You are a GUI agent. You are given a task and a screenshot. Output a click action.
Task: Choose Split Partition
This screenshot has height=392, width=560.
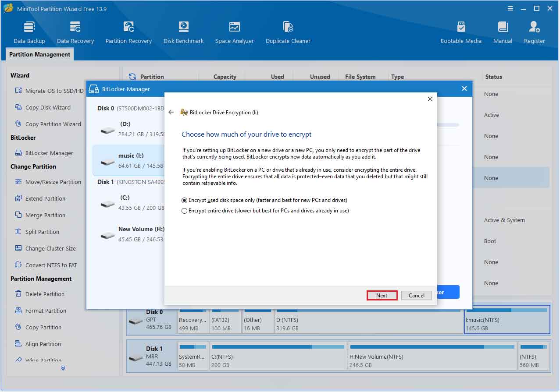[37, 232]
